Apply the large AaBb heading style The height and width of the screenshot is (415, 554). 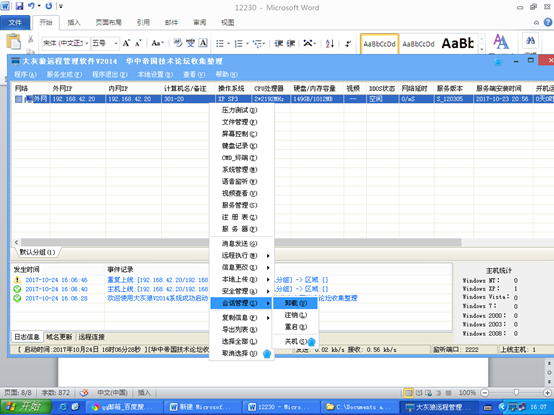click(458, 44)
